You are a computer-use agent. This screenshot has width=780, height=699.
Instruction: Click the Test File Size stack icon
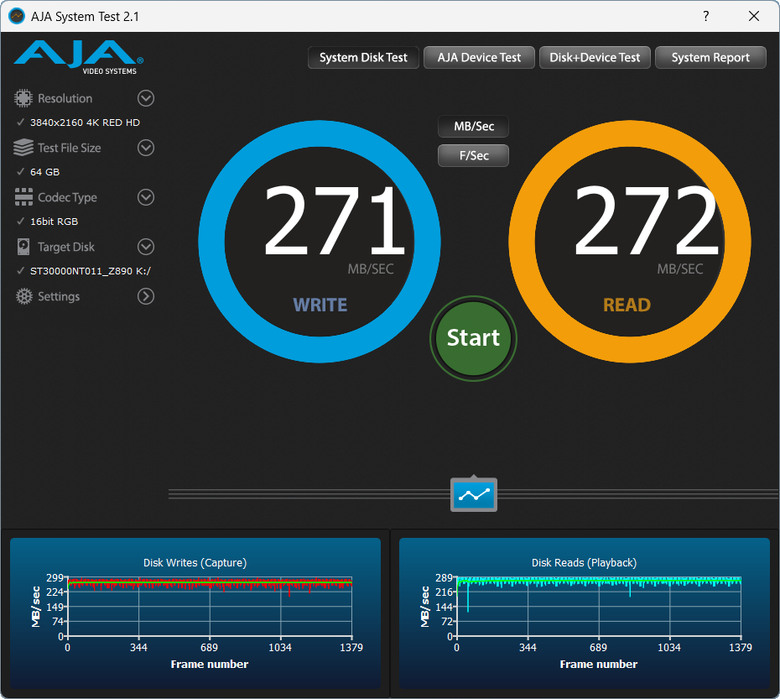point(23,148)
